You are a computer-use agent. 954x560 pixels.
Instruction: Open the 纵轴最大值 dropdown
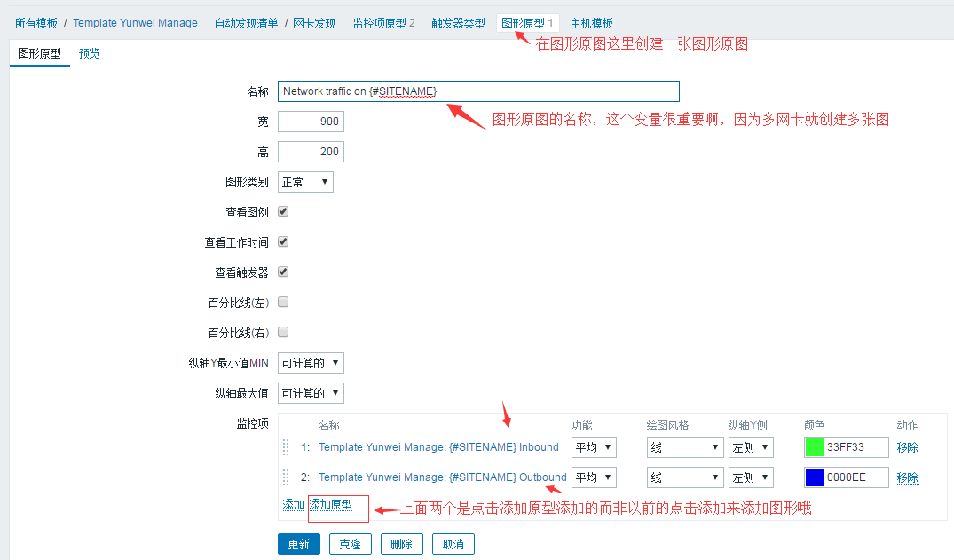click(311, 393)
